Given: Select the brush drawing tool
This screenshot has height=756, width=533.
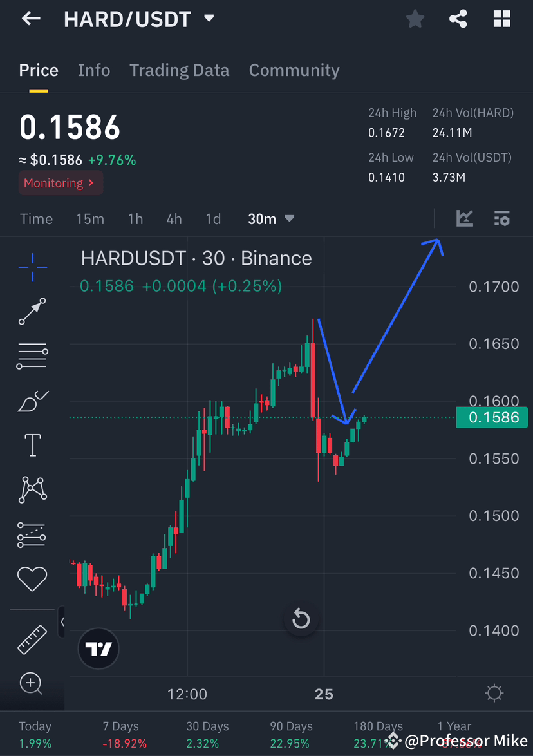Looking at the screenshot, I should click(x=32, y=401).
